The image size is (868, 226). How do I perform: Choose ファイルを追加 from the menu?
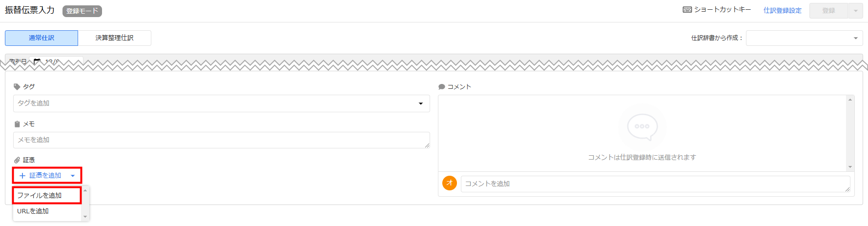[x=47, y=195]
